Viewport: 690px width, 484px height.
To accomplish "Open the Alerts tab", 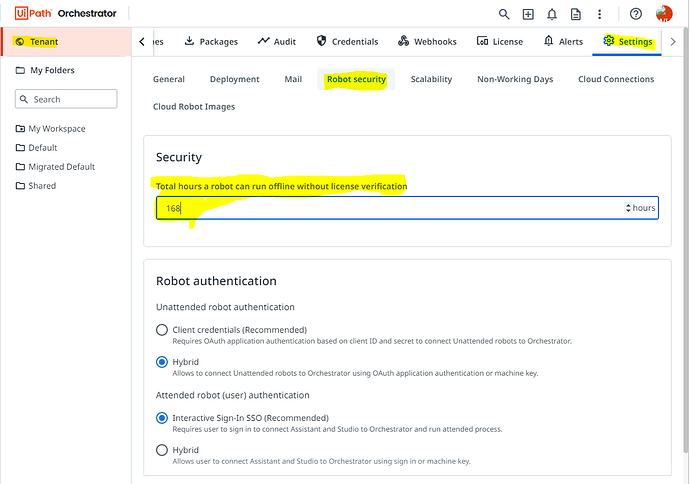I will tap(563, 41).
